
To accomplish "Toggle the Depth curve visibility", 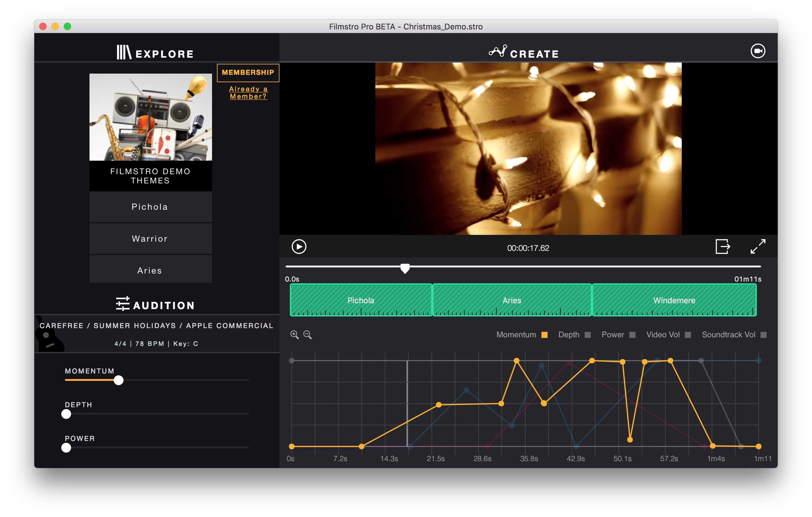I will [588, 335].
